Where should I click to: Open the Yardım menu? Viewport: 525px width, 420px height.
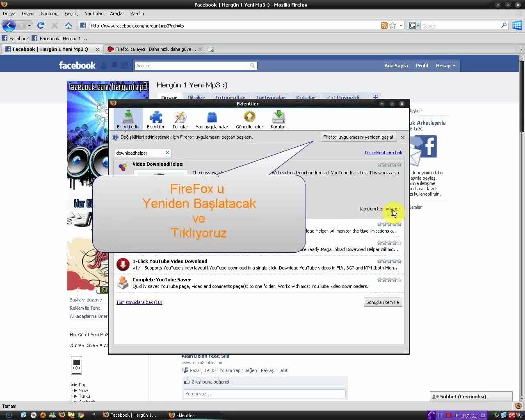point(137,14)
